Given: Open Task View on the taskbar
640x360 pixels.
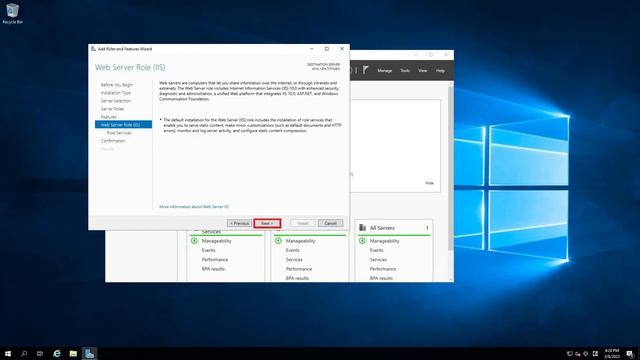Looking at the screenshot, I should click(40, 353).
